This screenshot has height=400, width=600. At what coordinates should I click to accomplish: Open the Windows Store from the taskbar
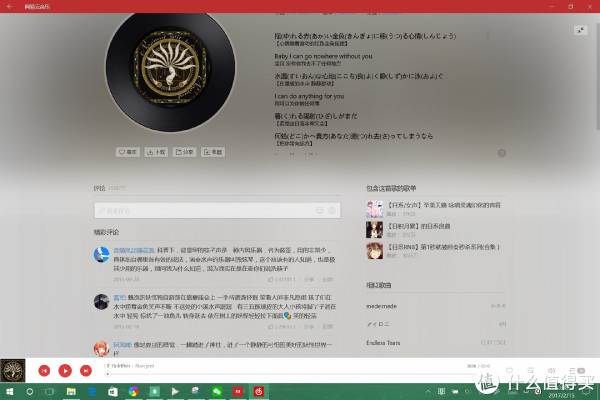(x=113, y=392)
